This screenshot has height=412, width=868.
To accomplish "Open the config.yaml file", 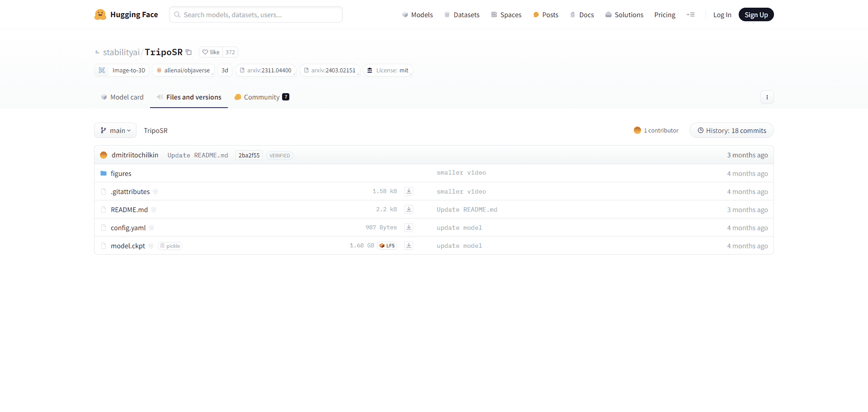I will click(128, 227).
